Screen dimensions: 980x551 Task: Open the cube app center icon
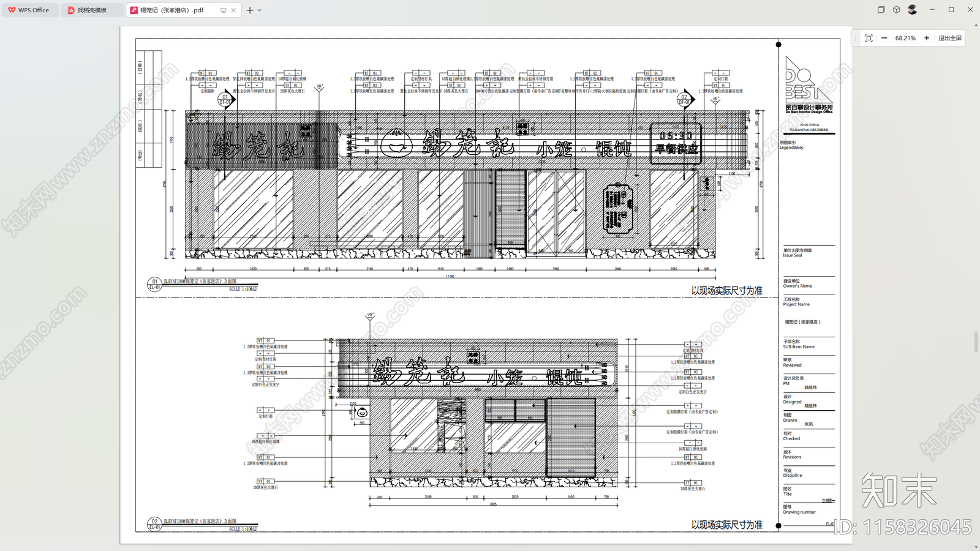(897, 10)
